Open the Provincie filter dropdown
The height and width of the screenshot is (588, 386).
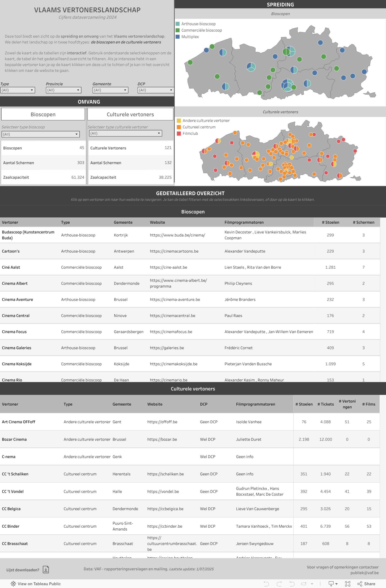click(x=63, y=90)
